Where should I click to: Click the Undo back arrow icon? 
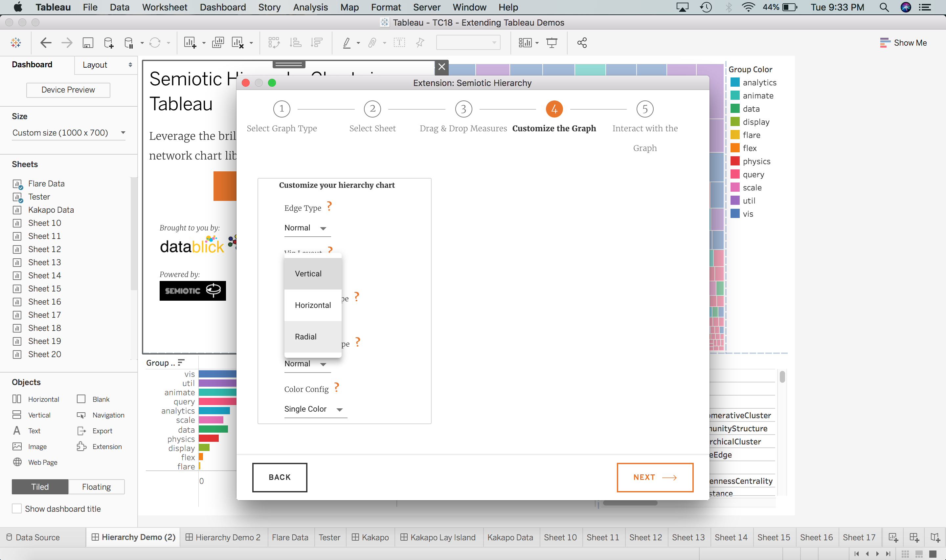(46, 43)
